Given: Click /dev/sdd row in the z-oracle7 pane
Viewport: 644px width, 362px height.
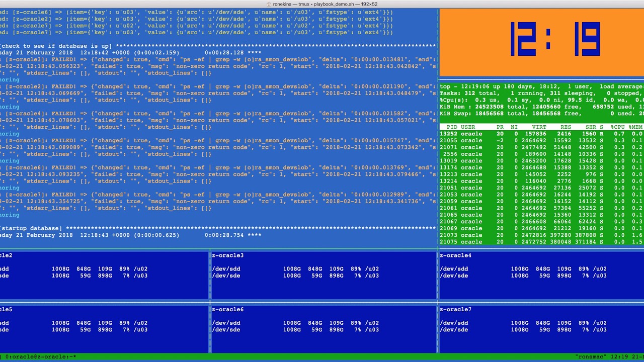Looking at the screenshot, I should point(523,323).
